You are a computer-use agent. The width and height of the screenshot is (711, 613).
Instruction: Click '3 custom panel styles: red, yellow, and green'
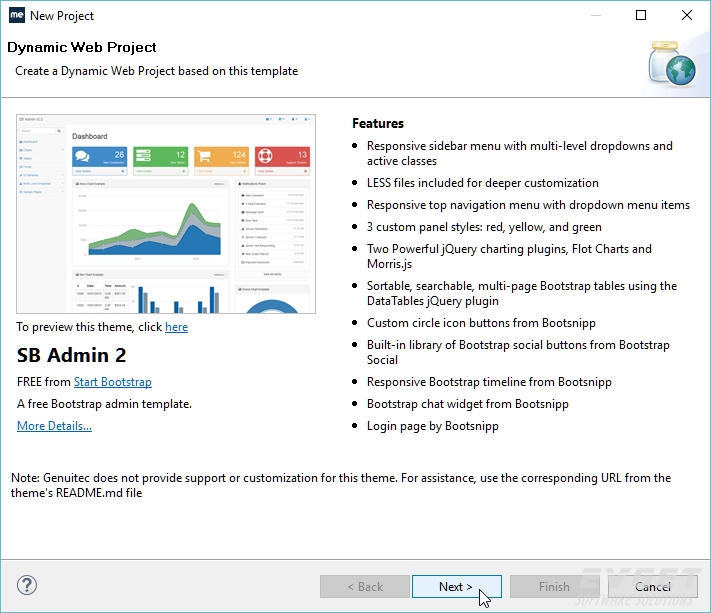click(484, 227)
